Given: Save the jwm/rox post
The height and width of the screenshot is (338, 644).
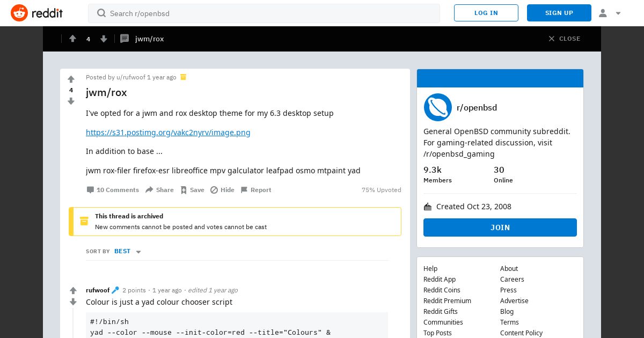Looking at the screenshot, I should point(192,190).
